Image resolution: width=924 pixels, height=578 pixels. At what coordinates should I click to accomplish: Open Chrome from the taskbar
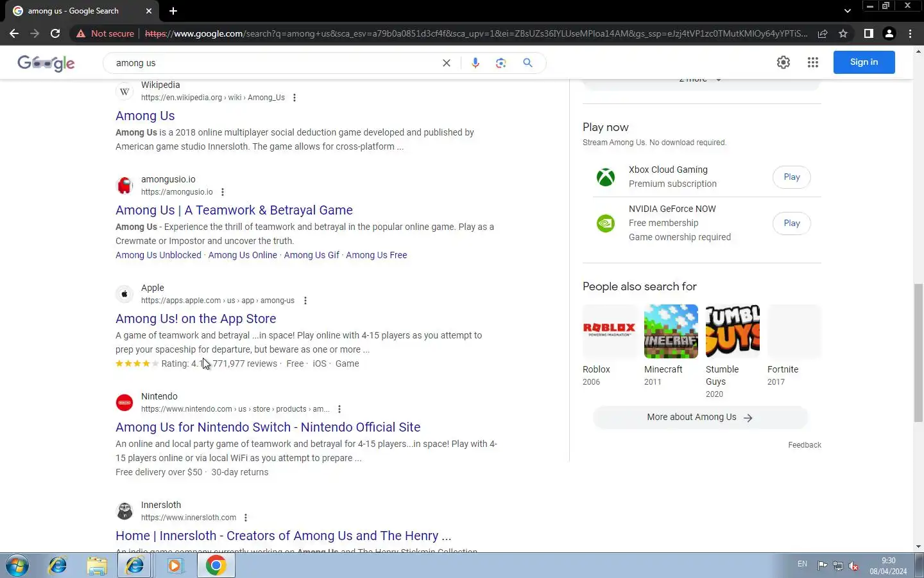(x=216, y=566)
